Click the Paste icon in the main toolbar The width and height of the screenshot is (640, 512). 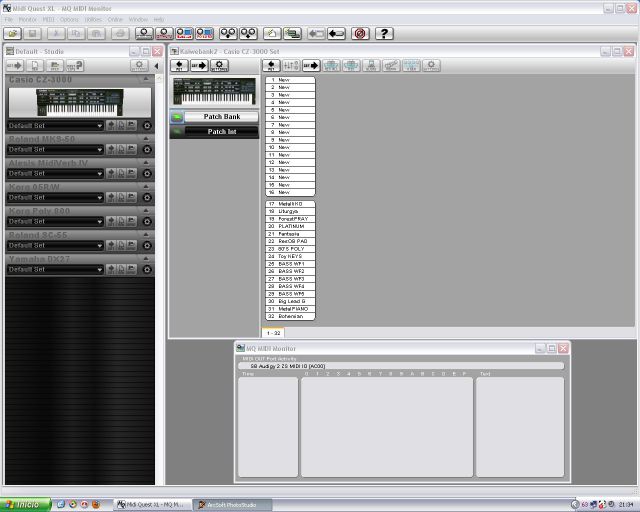click(x=96, y=33)
